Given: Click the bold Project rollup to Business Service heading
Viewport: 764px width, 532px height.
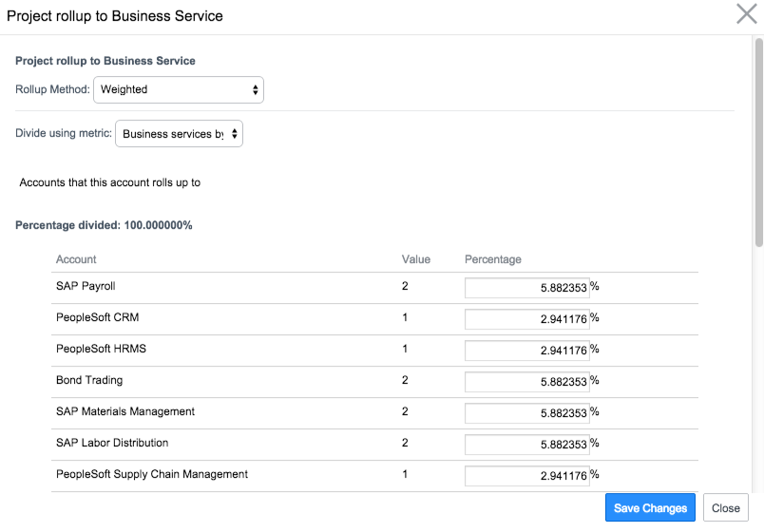Looking at the screenshot, I should 105,61.
